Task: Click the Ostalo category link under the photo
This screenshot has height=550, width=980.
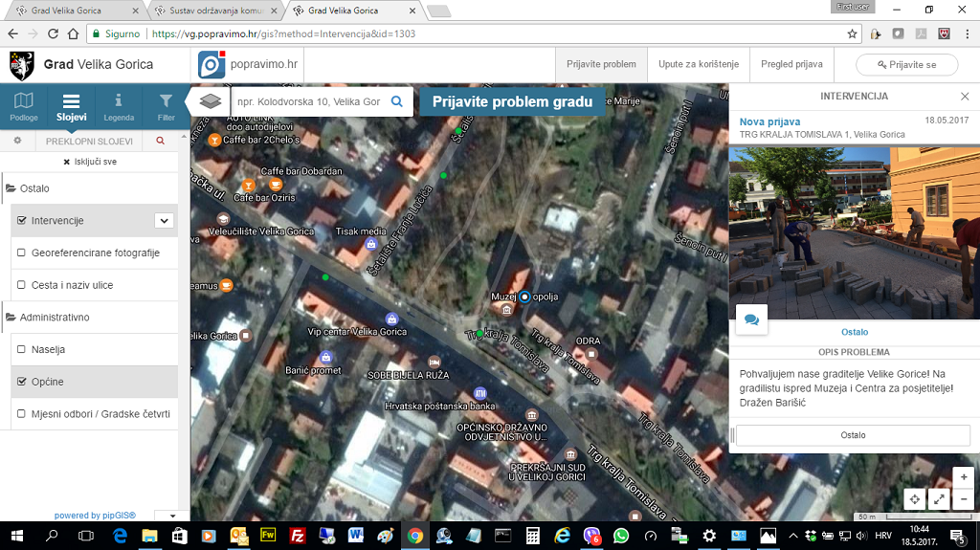Action: (x=855, y=332)
